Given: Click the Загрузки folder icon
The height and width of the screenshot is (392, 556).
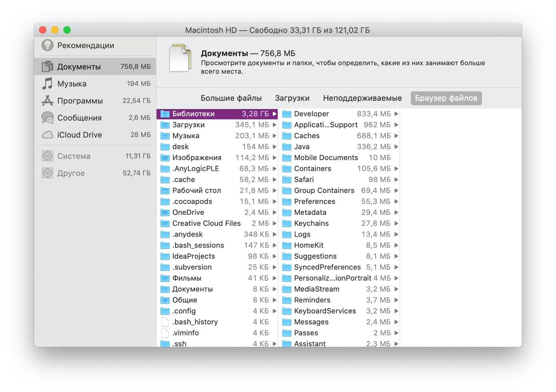Looking at the screenshot, I should click(x=165, y=125).
